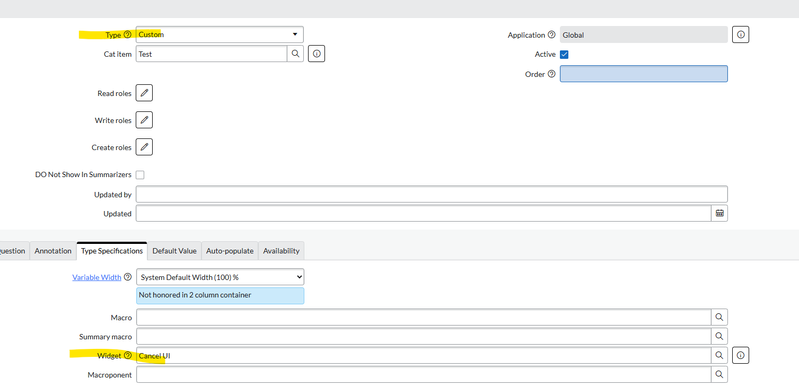Click the Updated by text field

[x=432, y=194]
